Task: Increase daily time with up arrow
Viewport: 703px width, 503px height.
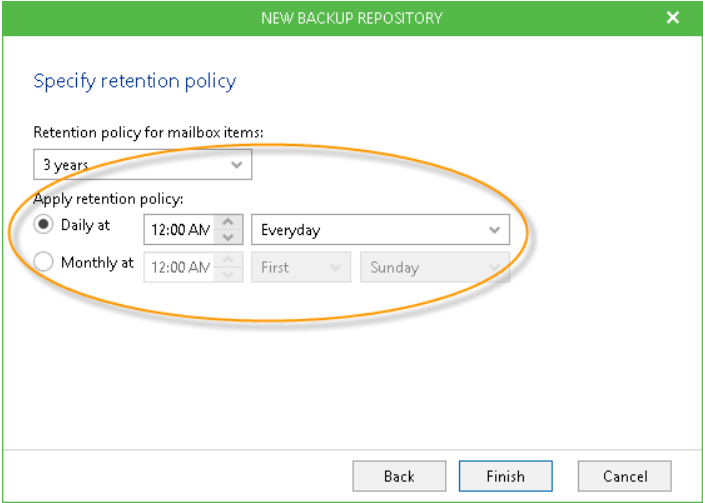Action: (228, 222)
